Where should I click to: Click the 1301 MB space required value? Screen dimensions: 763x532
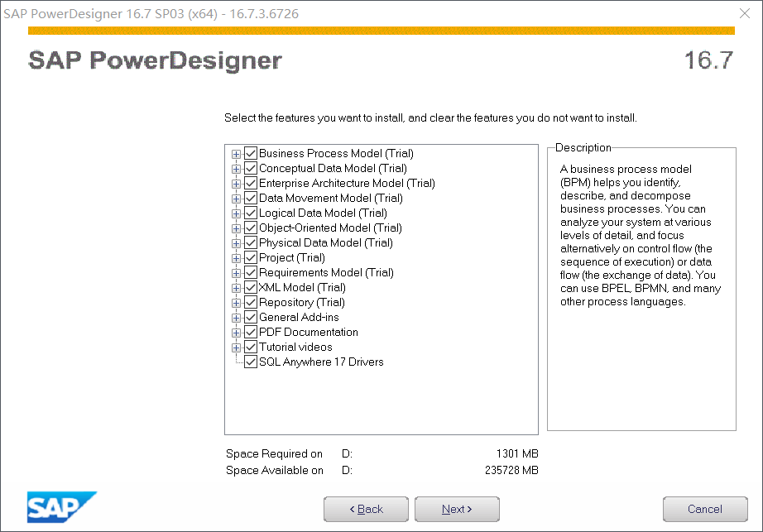[x=517, y=453]
